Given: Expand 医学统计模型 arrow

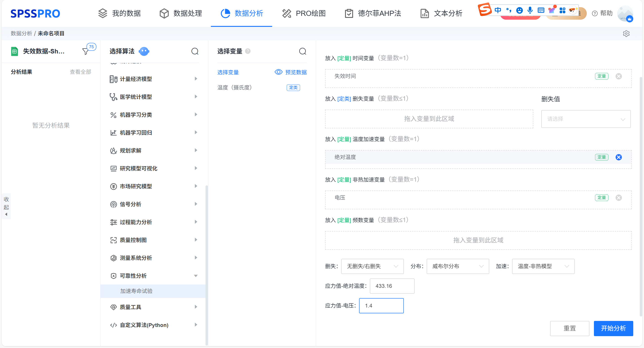Looking at the screenshot, I should (x=196, y=96).
